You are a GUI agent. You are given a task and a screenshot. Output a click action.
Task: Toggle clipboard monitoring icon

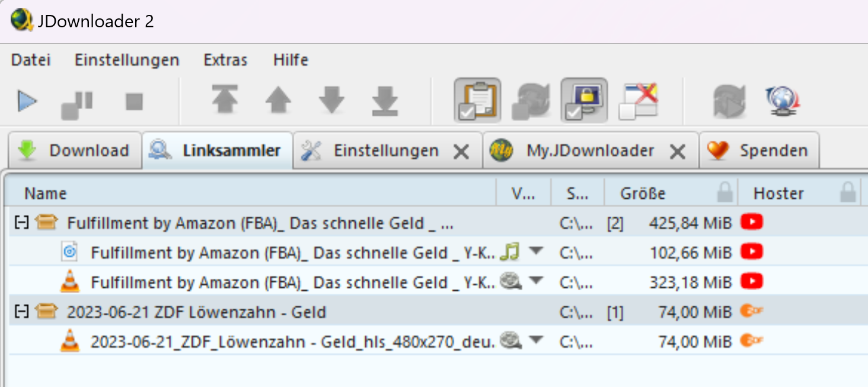tap(477, 100)
